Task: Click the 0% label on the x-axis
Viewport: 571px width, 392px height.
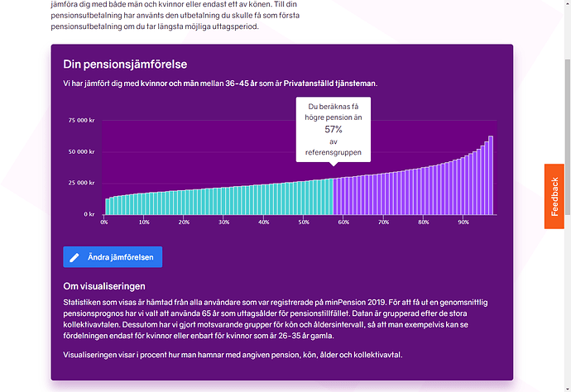Action: click(103, 222)
